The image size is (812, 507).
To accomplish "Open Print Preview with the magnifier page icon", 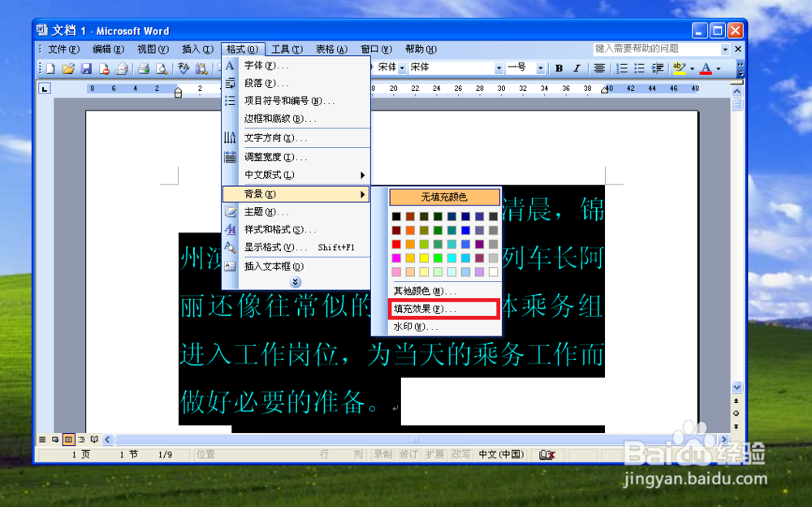I will pyautogui.click(x=162, y=68).
